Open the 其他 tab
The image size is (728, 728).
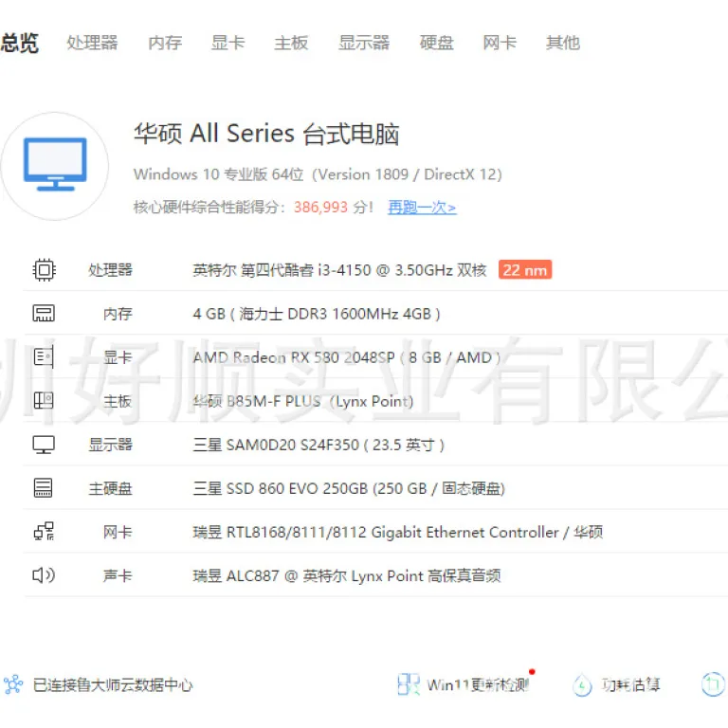[563, 43]
